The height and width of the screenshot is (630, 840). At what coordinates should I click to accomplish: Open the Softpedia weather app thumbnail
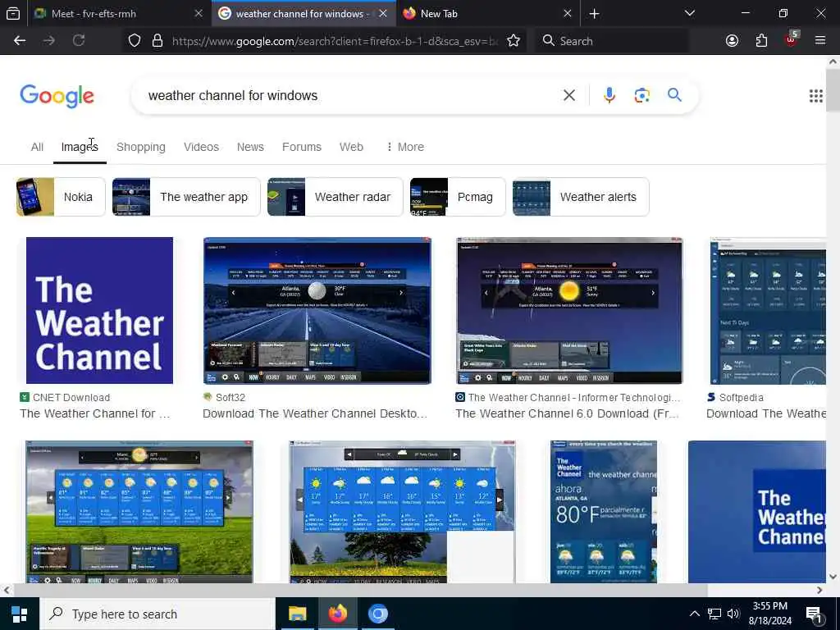tap(768, 311)
